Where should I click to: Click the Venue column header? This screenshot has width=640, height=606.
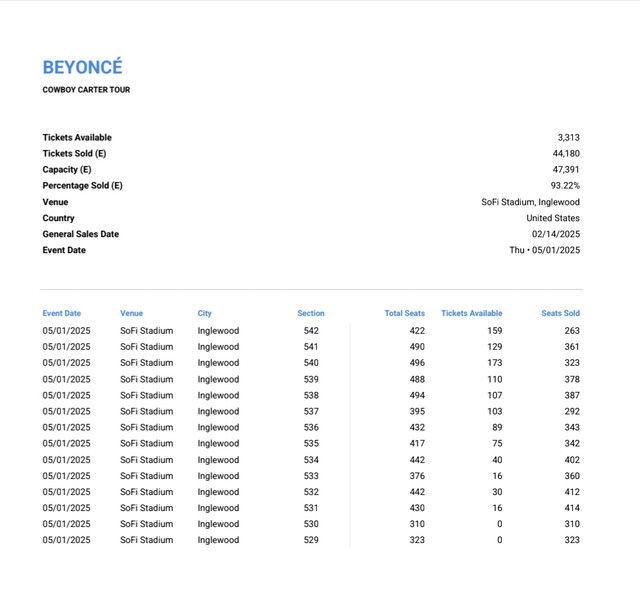[131, 313]
